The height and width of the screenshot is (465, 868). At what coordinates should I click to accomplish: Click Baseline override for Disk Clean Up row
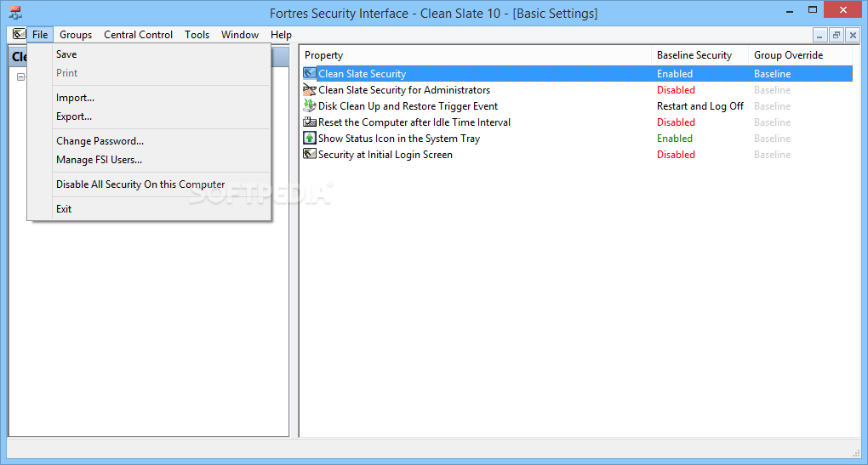[772, 105]
